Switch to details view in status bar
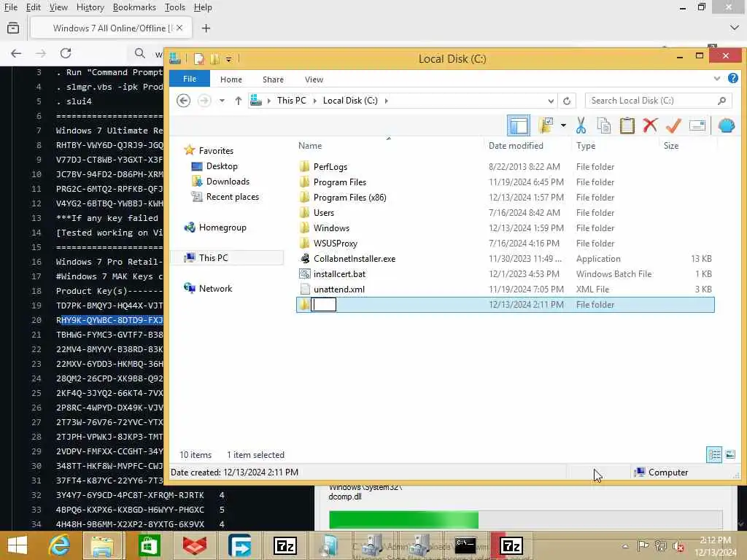The image size is (747, 560). click(x=713, y=455)
